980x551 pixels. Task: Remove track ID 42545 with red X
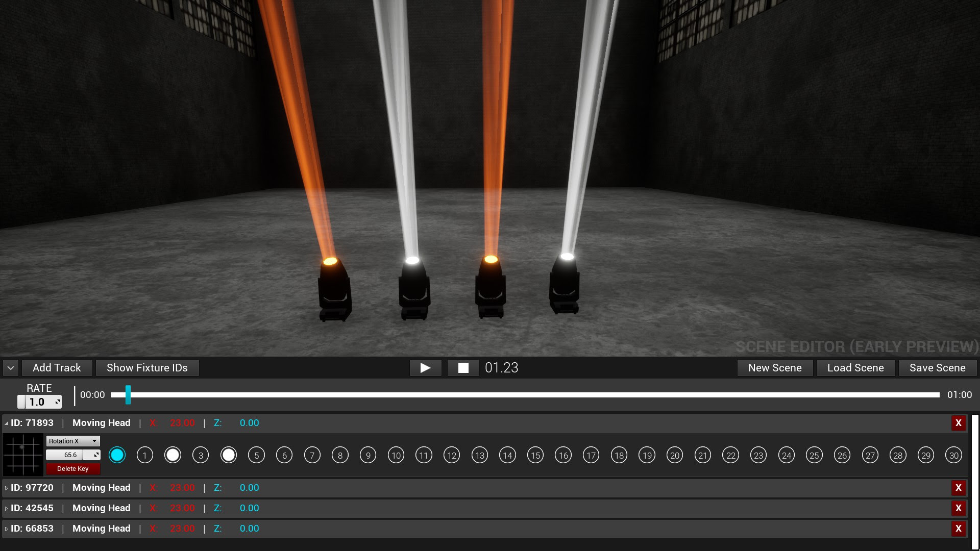[x=958, y=508]
